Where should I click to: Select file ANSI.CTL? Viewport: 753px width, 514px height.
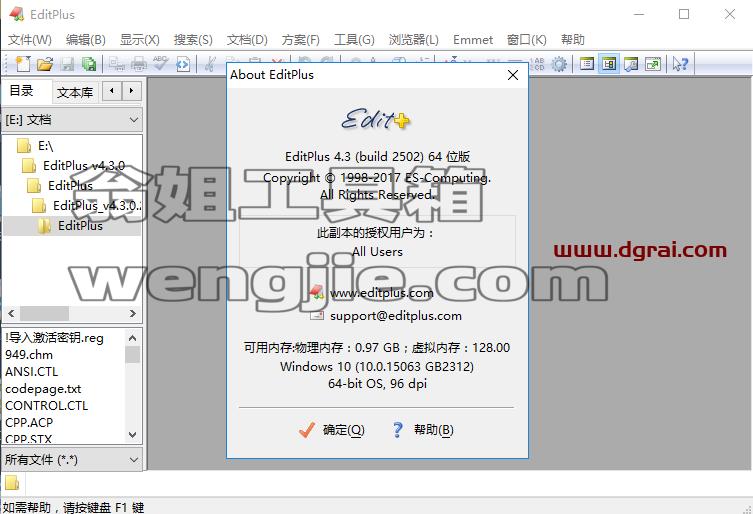(32, 371)
